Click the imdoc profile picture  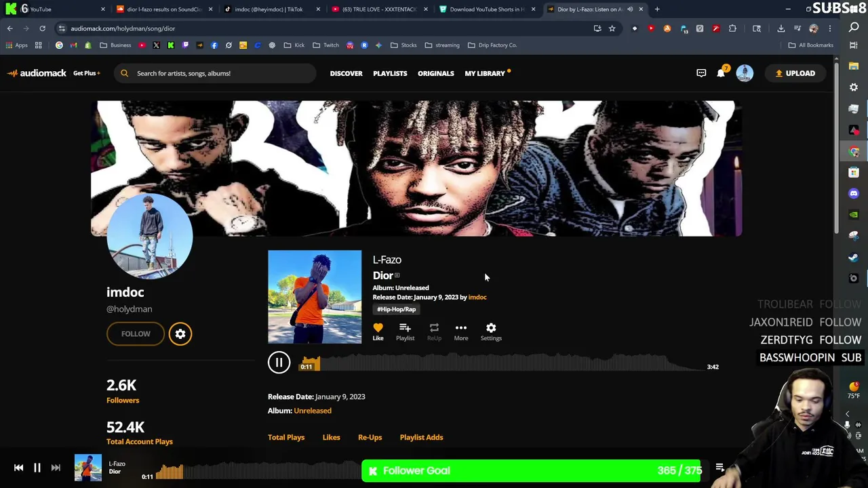click(150, 235)
